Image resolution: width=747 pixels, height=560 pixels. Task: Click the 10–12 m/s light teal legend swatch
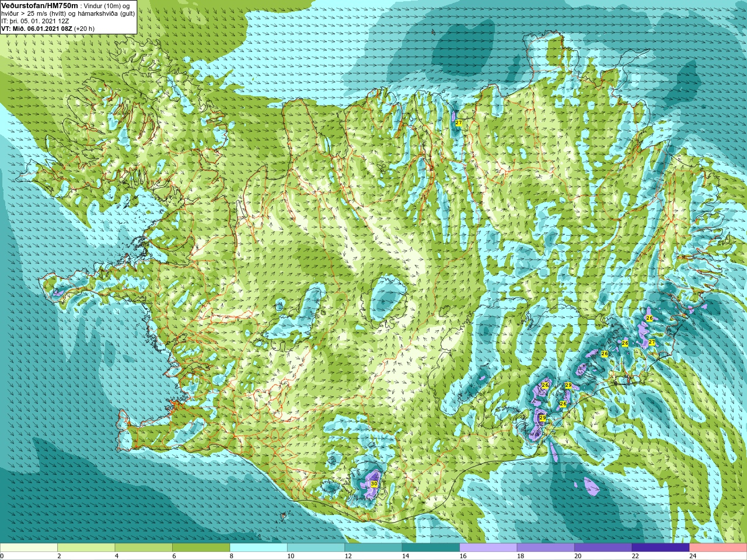click(316, 548)
